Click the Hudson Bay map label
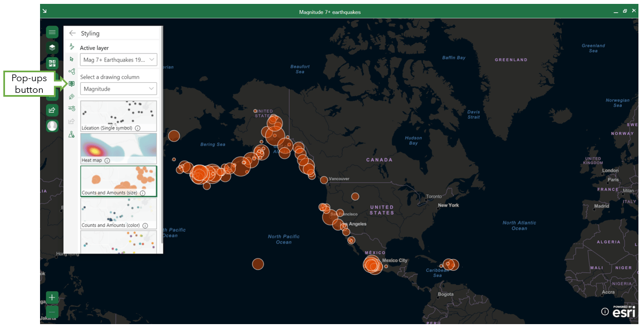This screenshot has width=644, height=328. click(413, 141)
